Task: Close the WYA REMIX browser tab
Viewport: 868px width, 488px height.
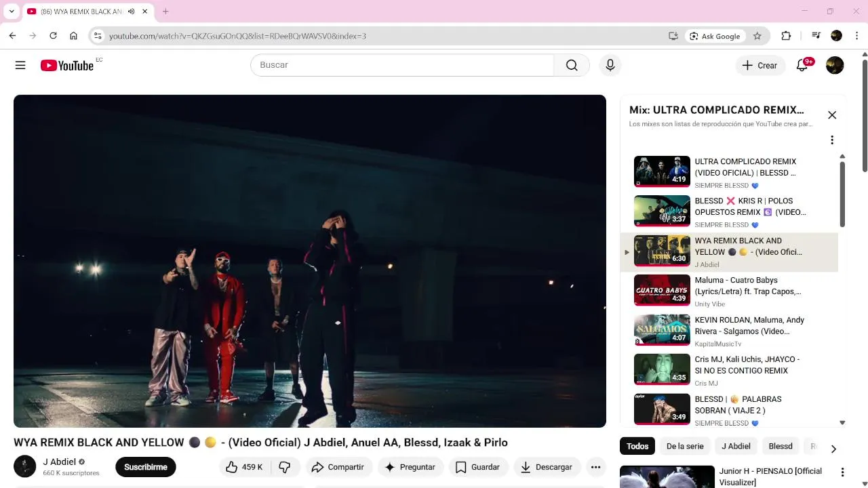Action: click(144, 12)
